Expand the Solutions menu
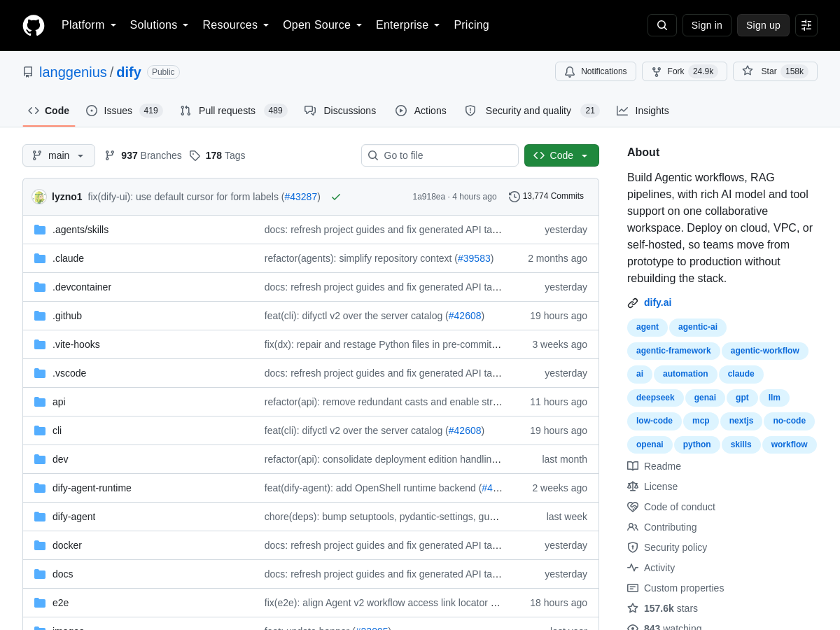Image resolution: width=840 pixels, height=630 pixels. point(160,25)
